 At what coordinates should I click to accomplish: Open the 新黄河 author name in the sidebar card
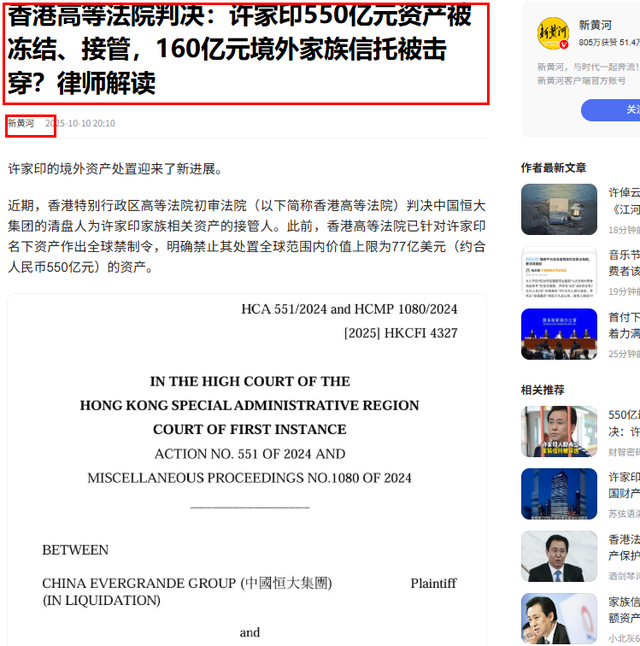[x=595, y=25]
